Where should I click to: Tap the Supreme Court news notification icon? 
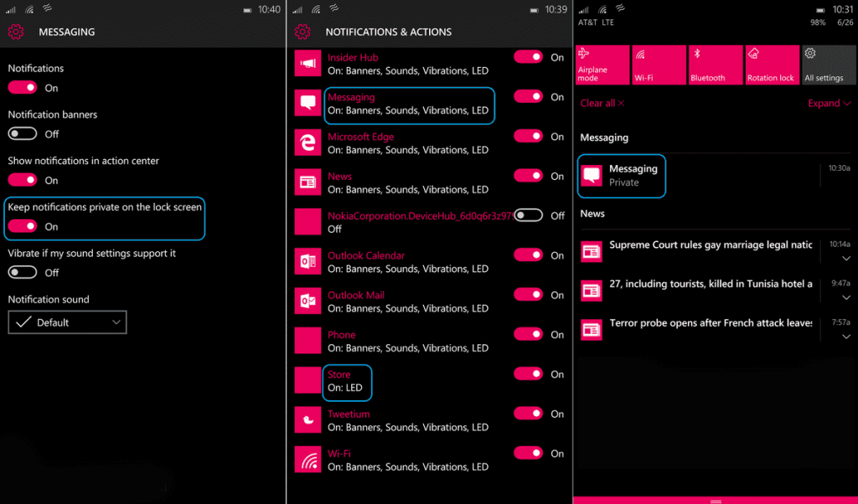click(592, 251)
